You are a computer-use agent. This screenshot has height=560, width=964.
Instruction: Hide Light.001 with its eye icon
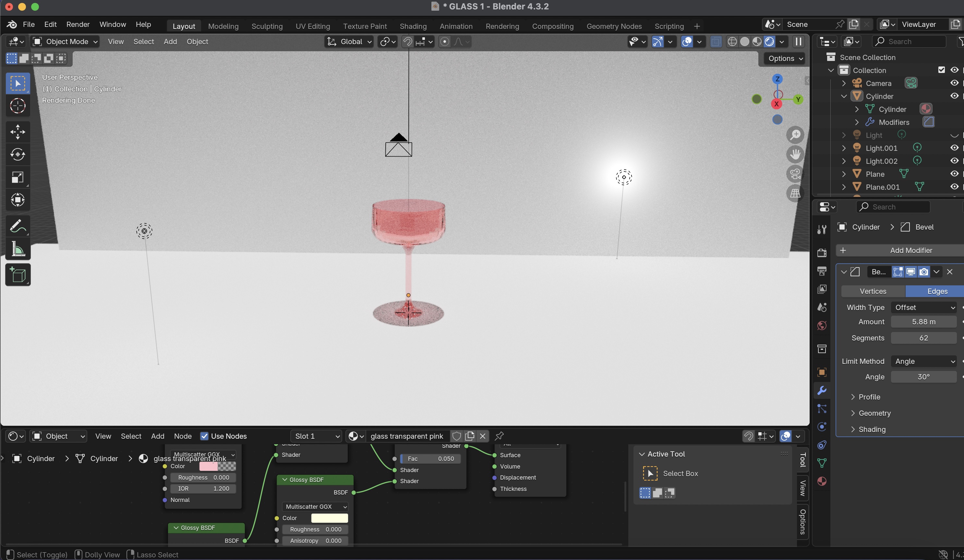pos(954,148)
